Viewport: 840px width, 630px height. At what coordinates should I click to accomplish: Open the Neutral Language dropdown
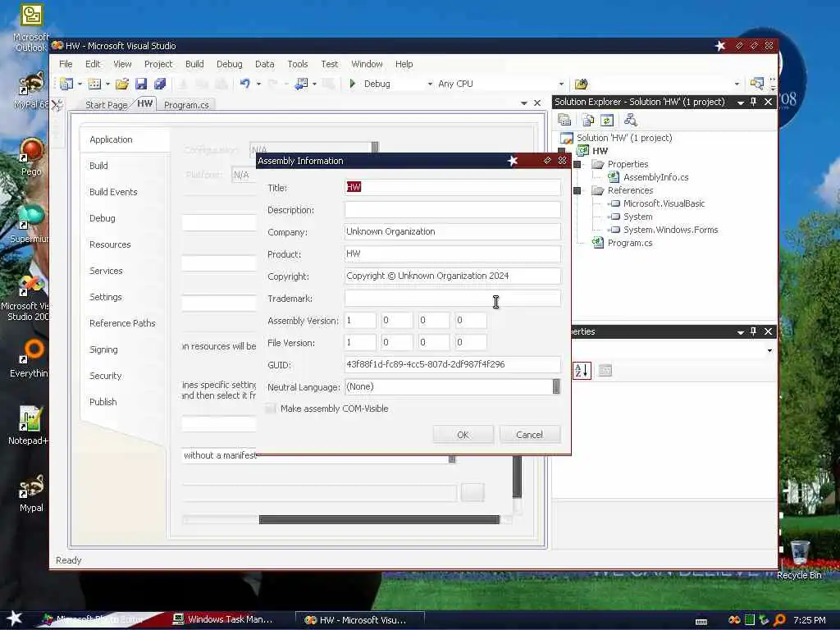[x=556, y=387]
